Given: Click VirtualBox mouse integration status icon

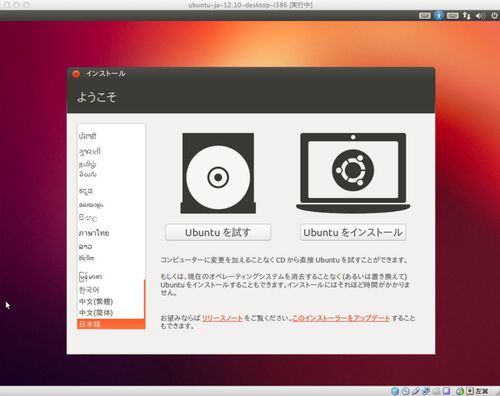Looking at the screenshot, I should [x=460, y=391].
